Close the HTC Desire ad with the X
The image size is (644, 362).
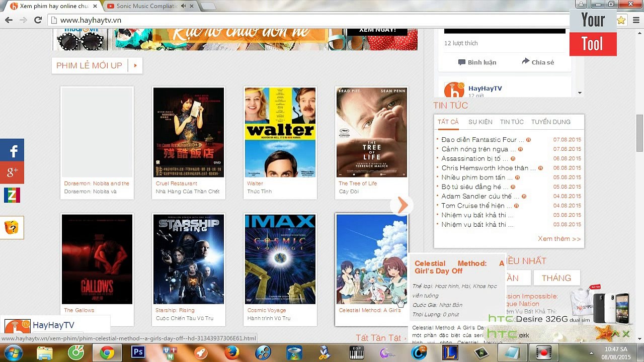pos(626,333)
